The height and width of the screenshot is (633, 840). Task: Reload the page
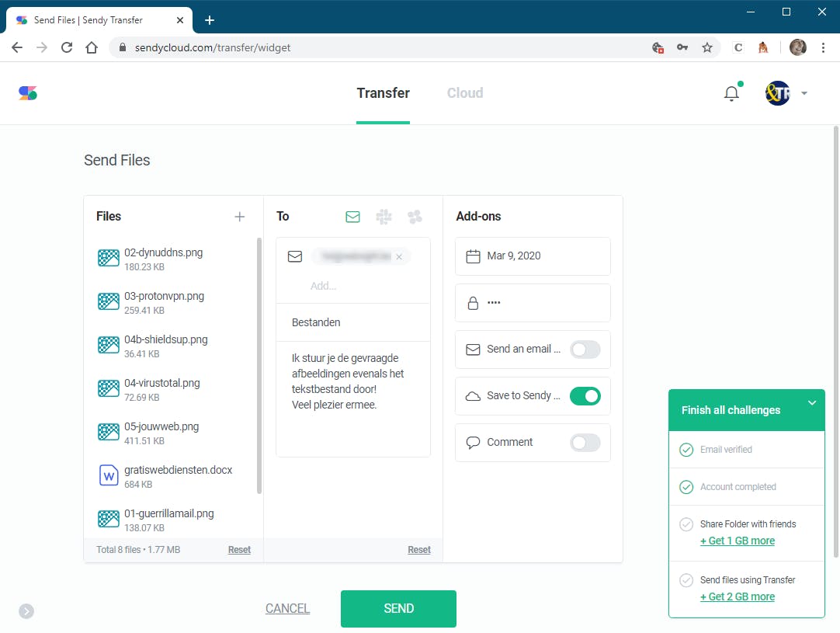67,47
